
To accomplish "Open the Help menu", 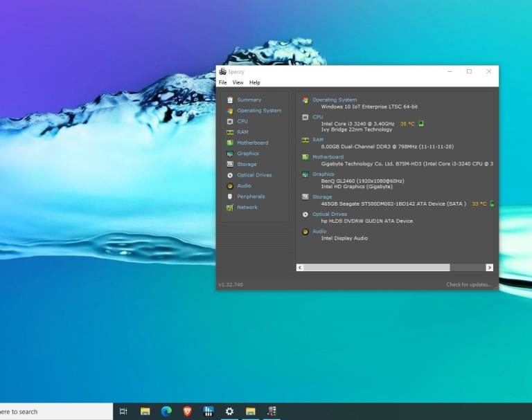I will tap(255, 82).
